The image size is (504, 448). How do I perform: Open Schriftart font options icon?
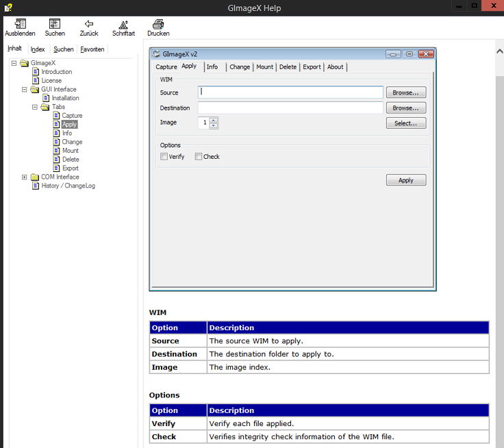tap(123, 25)
